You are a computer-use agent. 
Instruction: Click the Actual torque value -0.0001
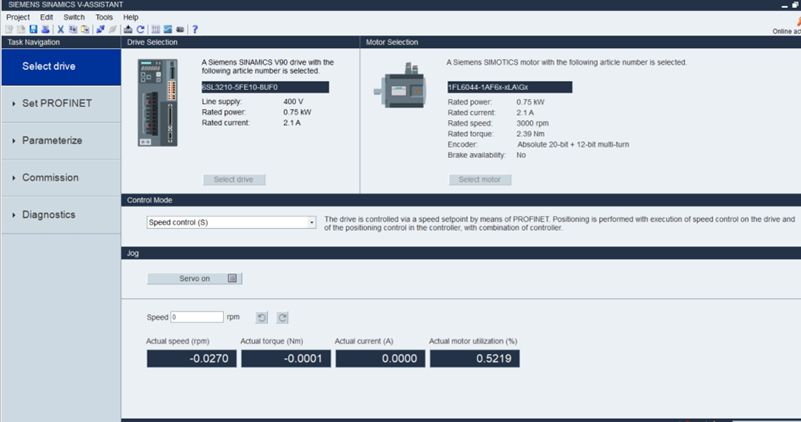coord(286,359)
